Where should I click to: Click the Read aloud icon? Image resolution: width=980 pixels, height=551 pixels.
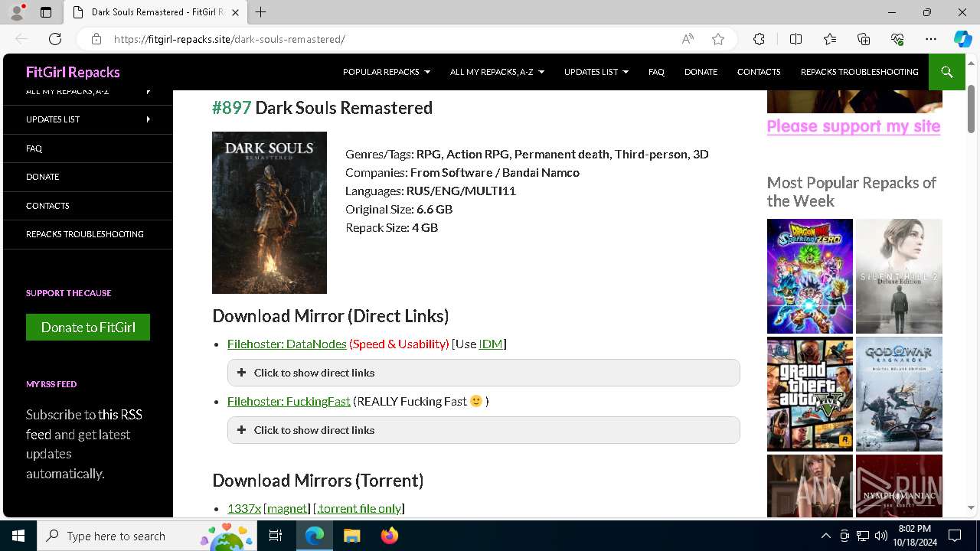[688, 39]
